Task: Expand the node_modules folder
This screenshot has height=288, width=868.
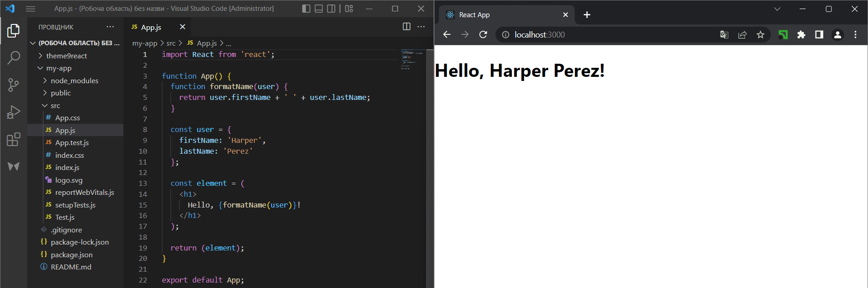Action: click(x=74, y=80)
